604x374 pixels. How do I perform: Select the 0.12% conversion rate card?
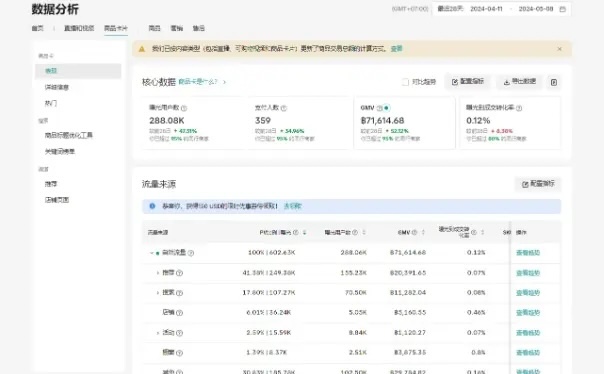pyautogui.click(x=510, y=123)
